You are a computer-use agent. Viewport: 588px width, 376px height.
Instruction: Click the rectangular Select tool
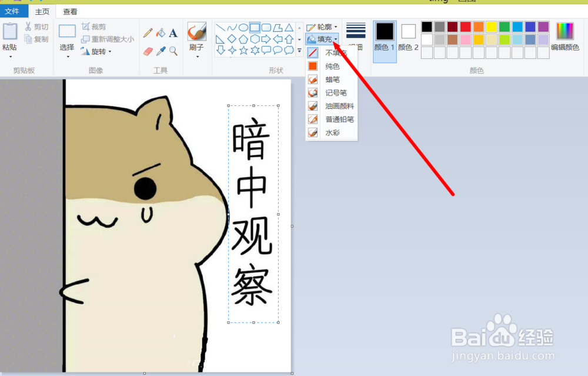pyautogui.click(x=67, y=31)
